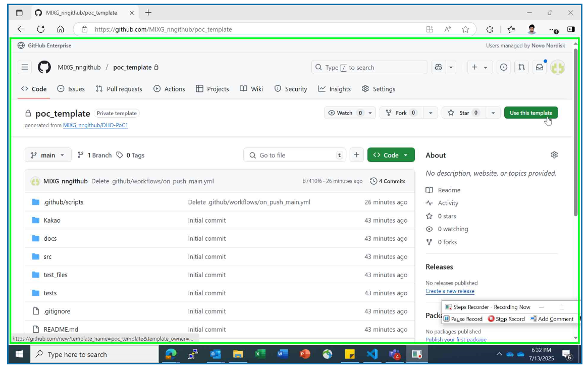Image resolution: width=588 pixels, height=370 pixels.
Task: Open the Insights tab
Action: coord(335,89)
